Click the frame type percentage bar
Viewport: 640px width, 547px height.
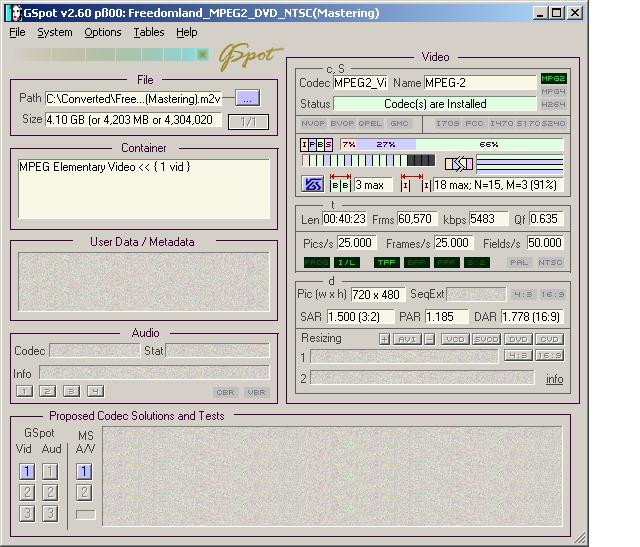(451, 145)
